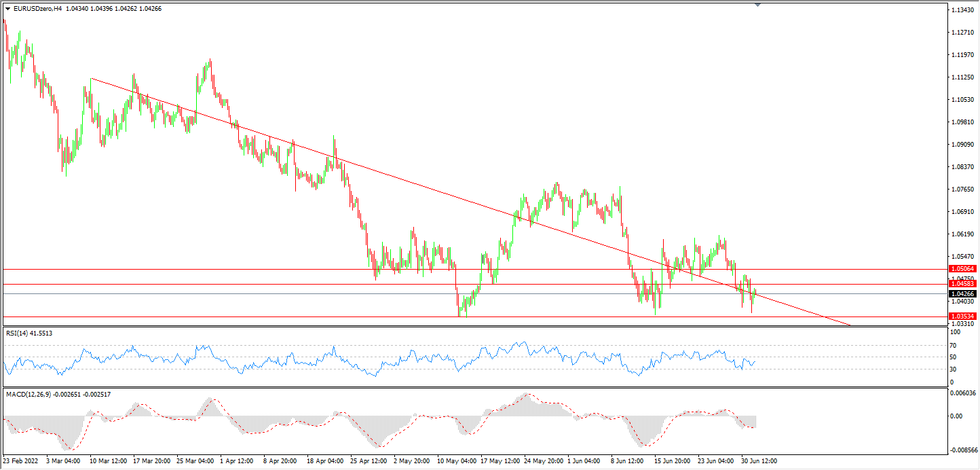Viewport: 980px width, 470px height.
Task: Click the 1.13430 label on price scale
Action: pyautogui.click(x=964, y=10)
